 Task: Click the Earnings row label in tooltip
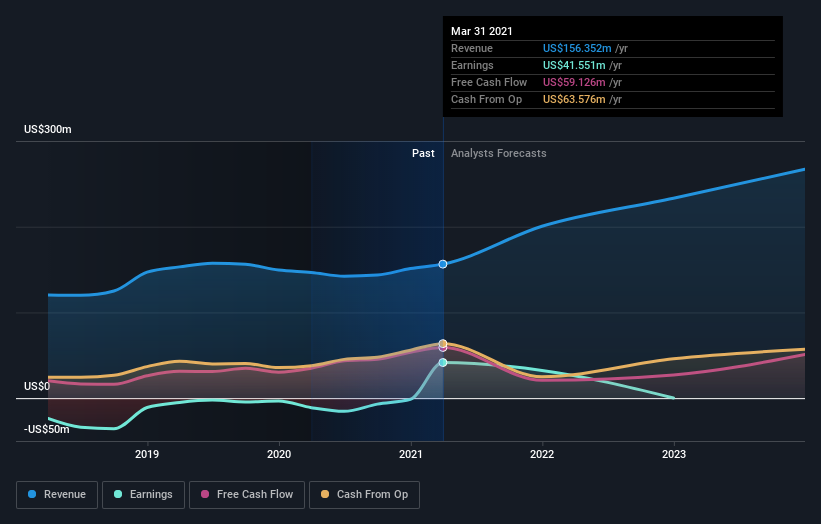(472, 65)
